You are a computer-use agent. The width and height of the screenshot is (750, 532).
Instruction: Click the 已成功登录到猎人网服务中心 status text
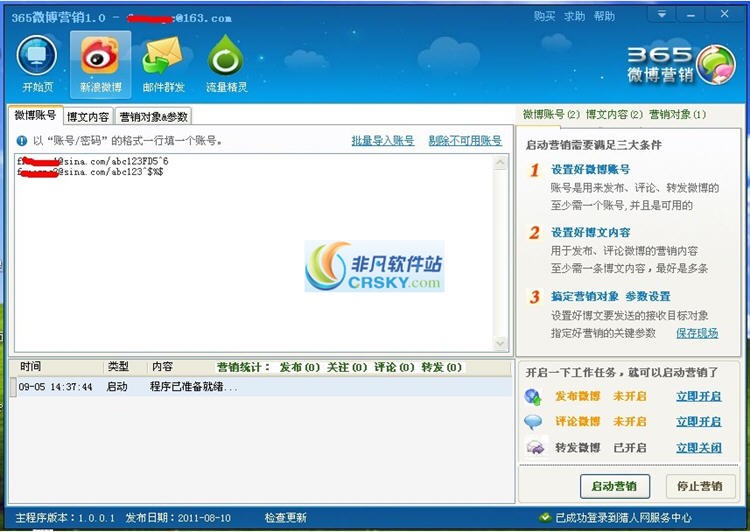[623, 518]
